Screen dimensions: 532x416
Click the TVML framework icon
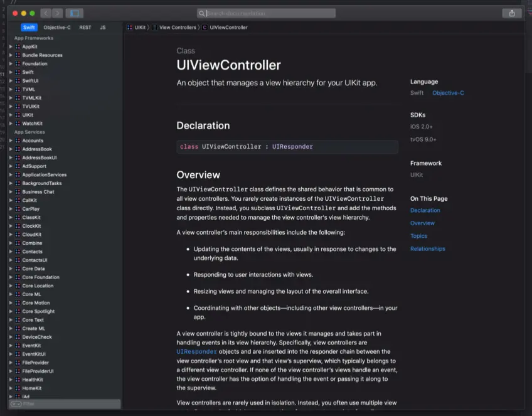18,89
